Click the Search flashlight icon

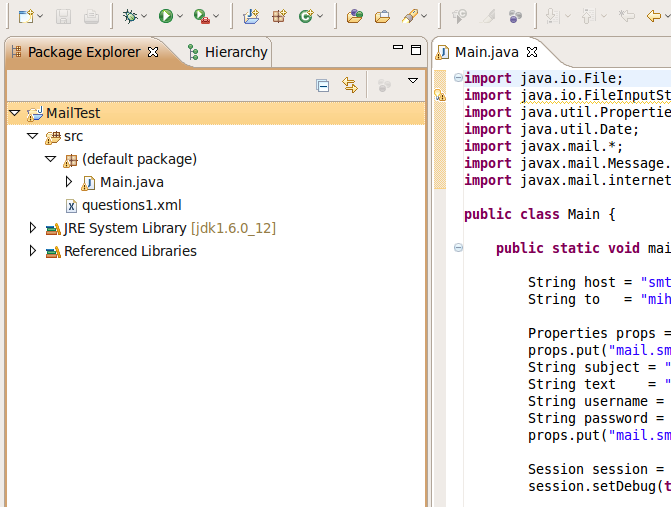410,16
